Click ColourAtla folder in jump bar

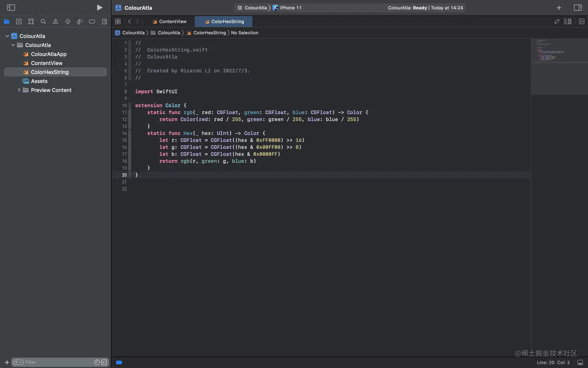pos(165,33)
